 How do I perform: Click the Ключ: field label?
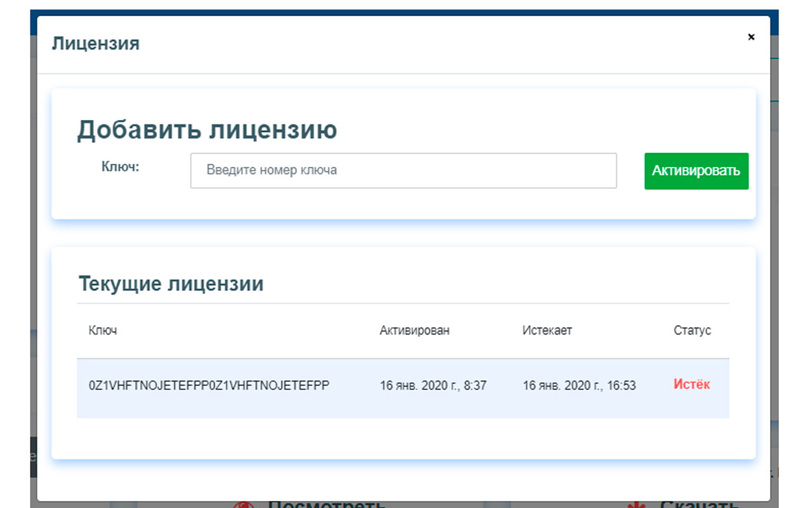(120, 167)
